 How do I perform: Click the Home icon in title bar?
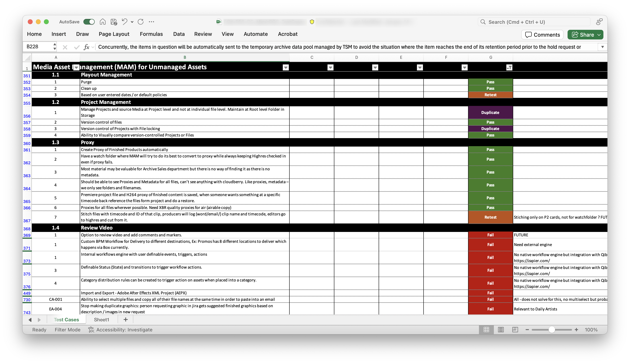103,22
